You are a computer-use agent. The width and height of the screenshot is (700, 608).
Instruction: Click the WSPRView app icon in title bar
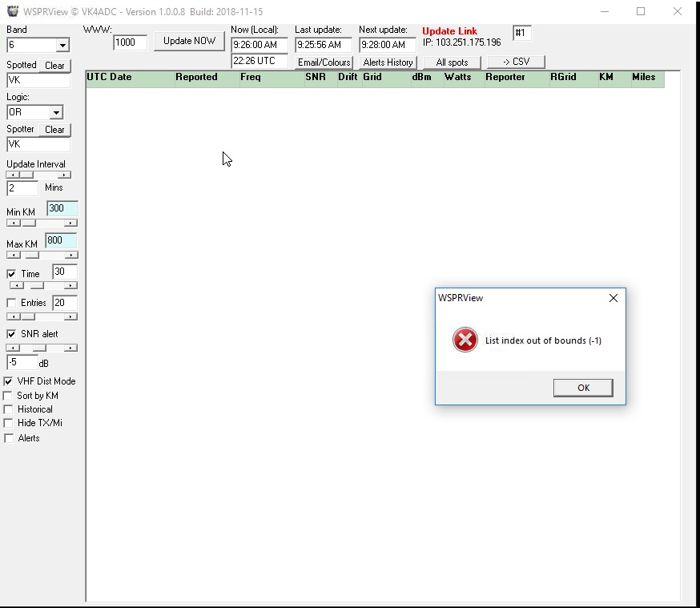pos(12,11)
